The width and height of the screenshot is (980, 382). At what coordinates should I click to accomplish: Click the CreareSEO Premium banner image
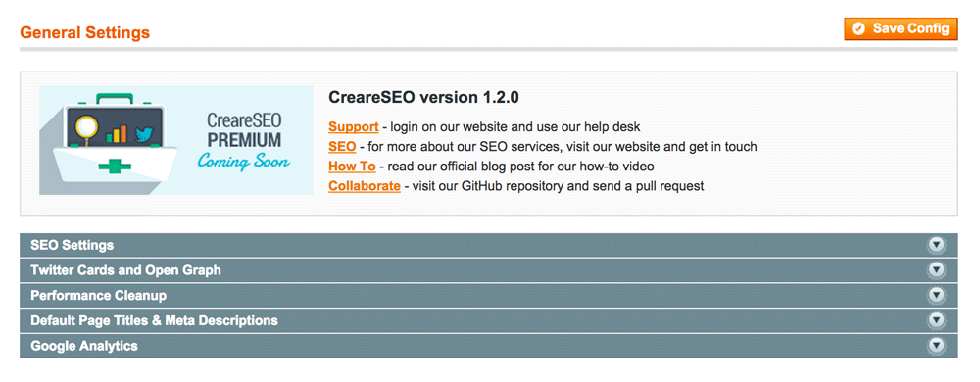click(x=176, y=140)
